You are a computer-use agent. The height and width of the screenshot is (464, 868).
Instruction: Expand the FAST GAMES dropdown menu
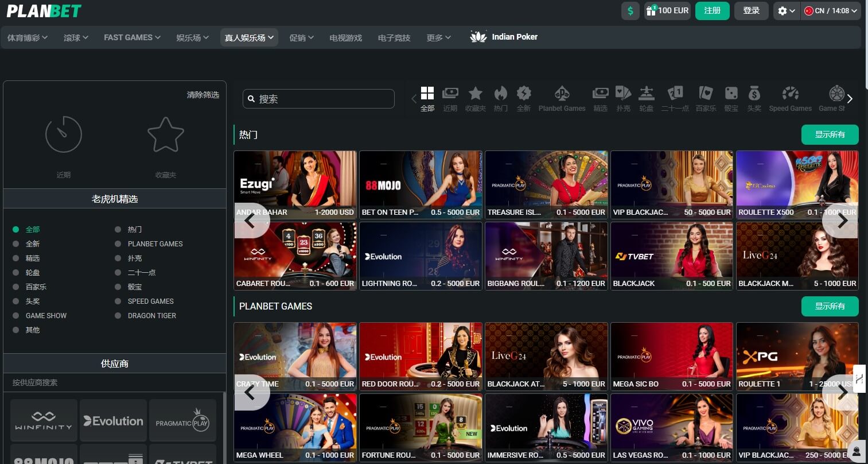pyautogui.click(x=133, y=37)
